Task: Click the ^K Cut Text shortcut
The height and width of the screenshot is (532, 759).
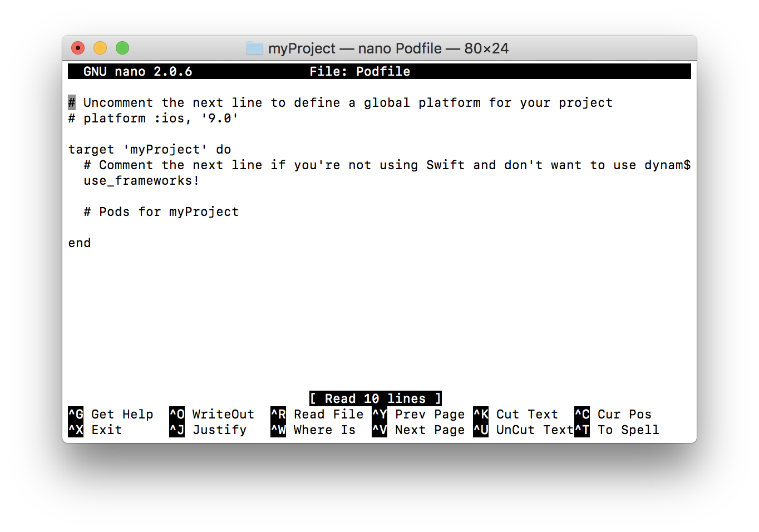Action: tap(516, 415)
